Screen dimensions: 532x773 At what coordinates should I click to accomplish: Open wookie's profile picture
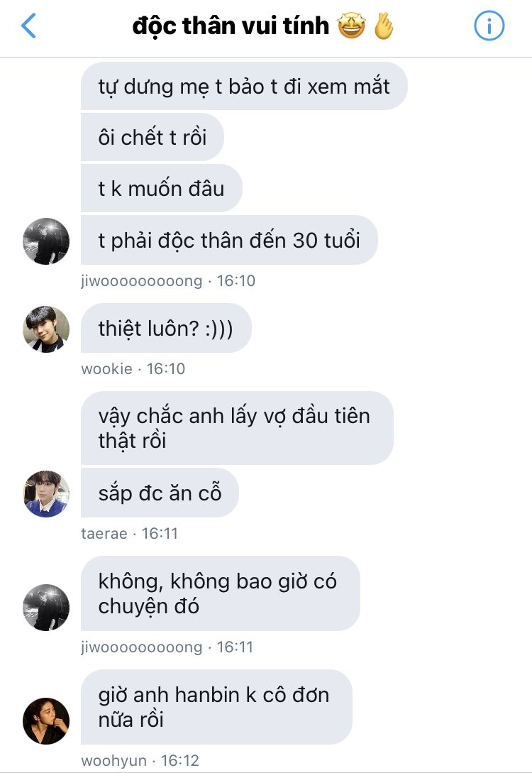coord(46,329)
